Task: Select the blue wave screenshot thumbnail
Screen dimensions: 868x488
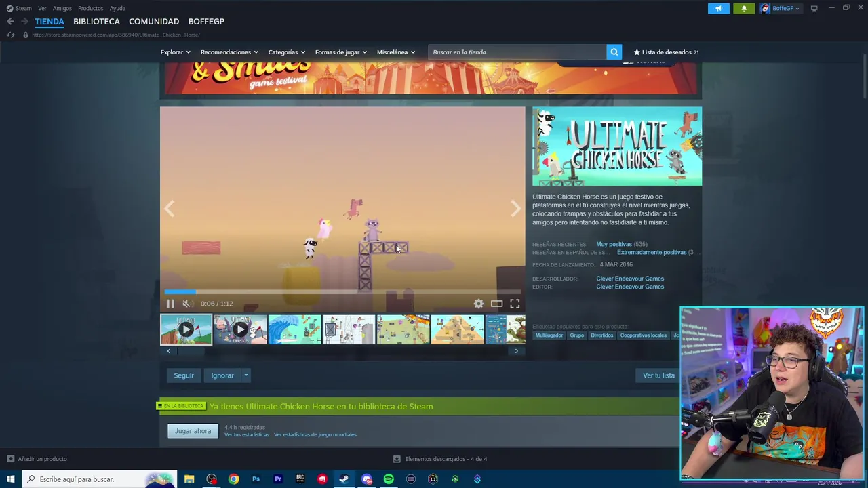Action: click(x=294, y=330)
